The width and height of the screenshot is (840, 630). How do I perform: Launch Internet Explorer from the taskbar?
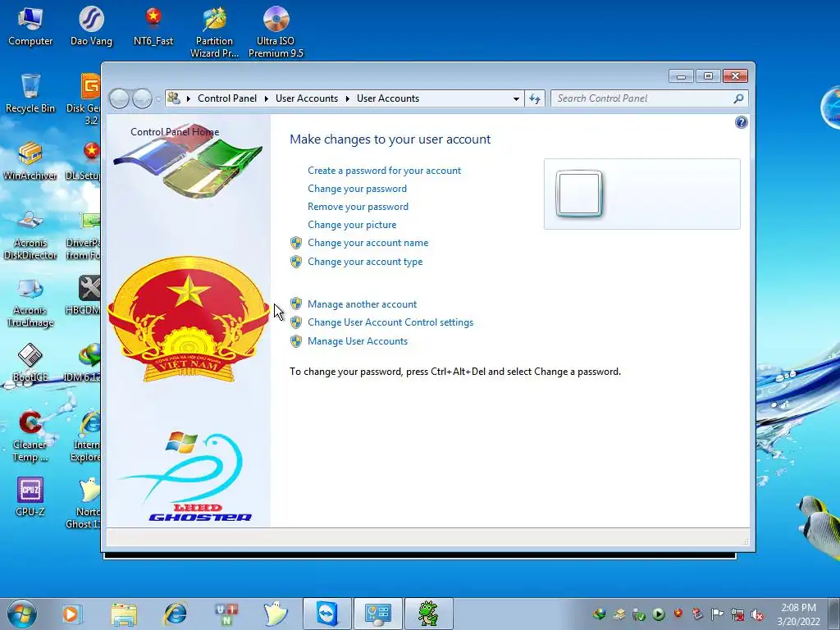point(176,614)
